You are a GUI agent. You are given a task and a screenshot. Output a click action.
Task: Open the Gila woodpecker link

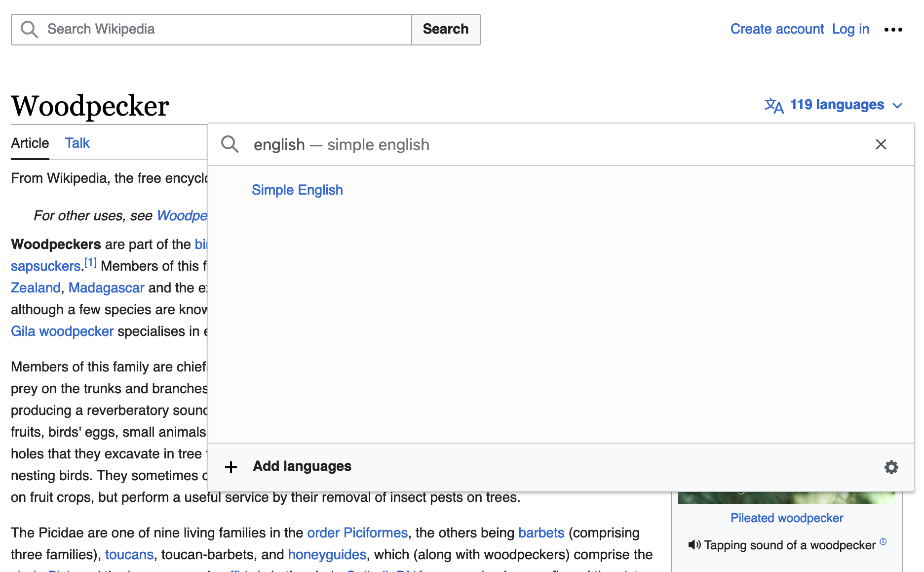62,331
